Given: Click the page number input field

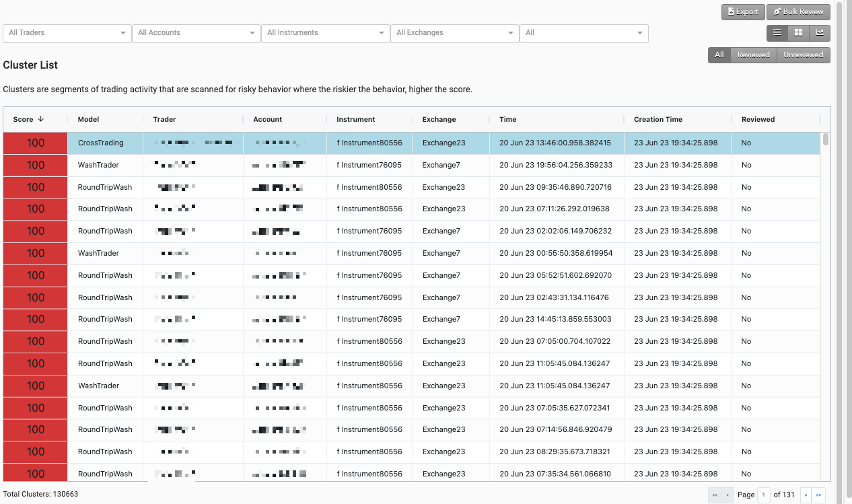Looking at the screenshot, I should [x=764, y=495].
